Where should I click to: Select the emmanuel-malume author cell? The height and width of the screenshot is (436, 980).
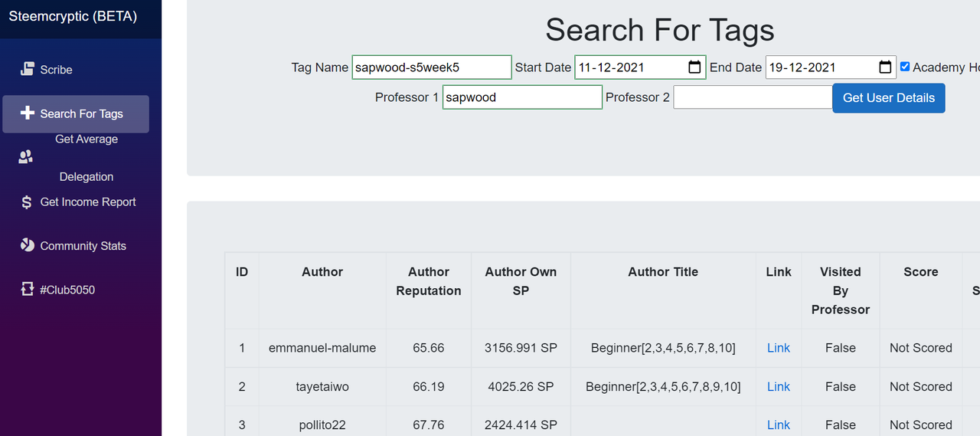(322, 348)
